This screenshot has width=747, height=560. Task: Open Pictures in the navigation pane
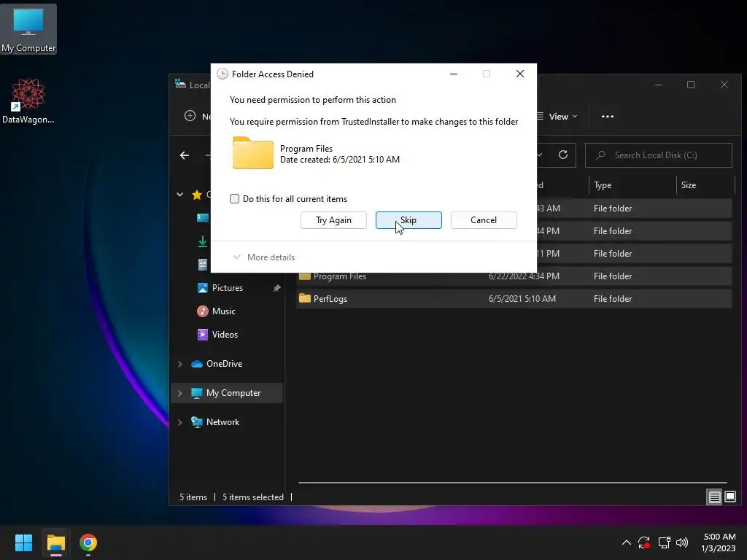coord(228,288)
